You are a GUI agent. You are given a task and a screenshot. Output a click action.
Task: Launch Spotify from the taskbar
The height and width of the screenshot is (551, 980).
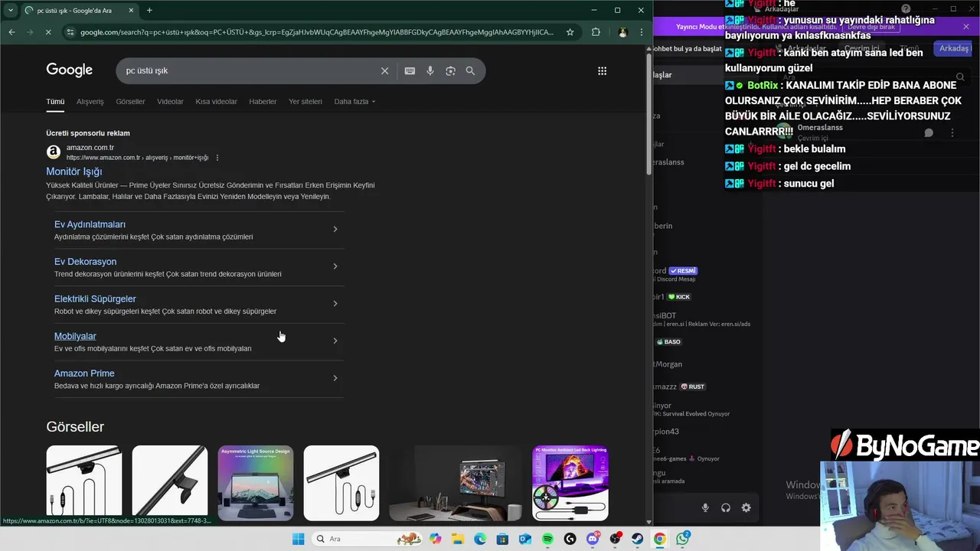(x=547, y=539)
